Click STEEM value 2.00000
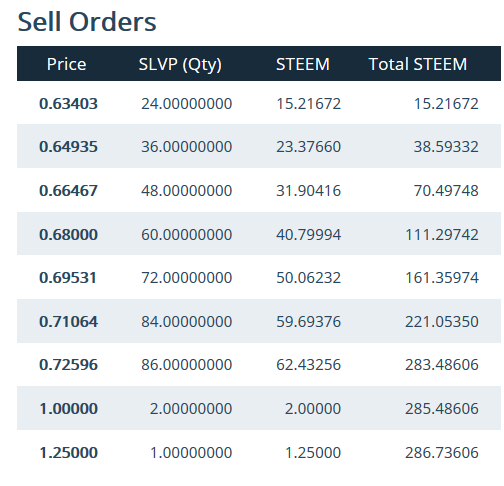The height and width of the screenshot is (486, 504). 313,409
